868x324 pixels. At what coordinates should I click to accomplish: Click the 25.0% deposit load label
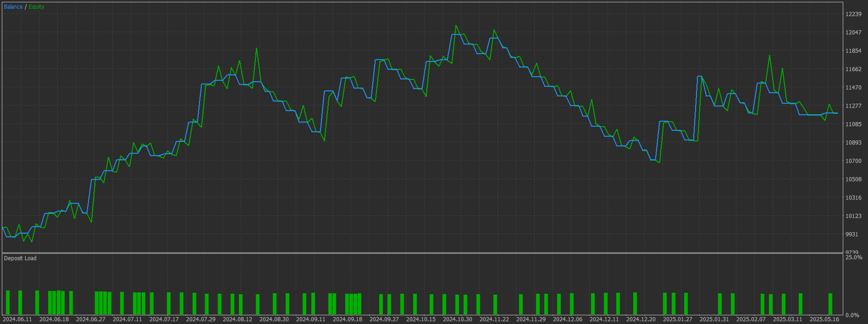(854, 257)
